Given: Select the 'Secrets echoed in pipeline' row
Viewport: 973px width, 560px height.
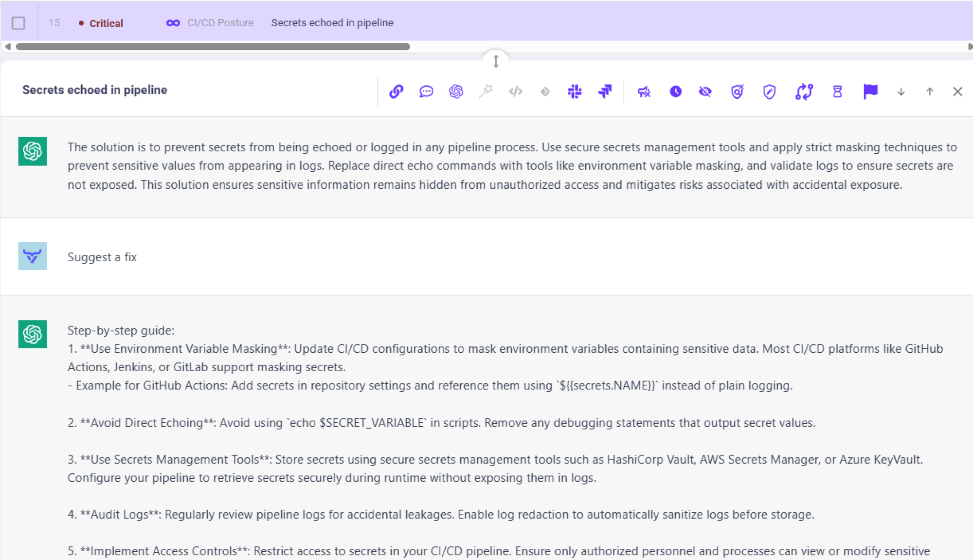Looking at the screenshot, I should 332,23.
